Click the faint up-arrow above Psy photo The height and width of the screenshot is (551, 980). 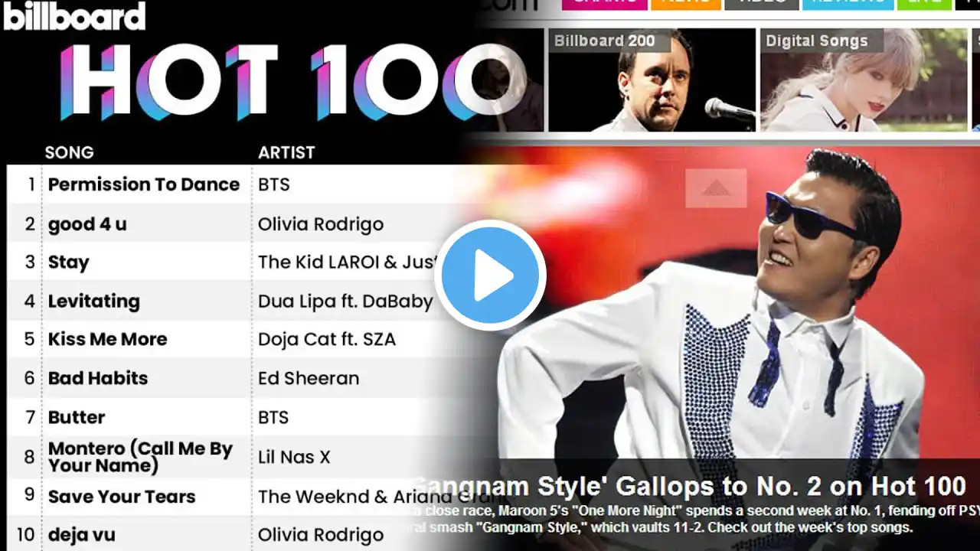[716, 188]
